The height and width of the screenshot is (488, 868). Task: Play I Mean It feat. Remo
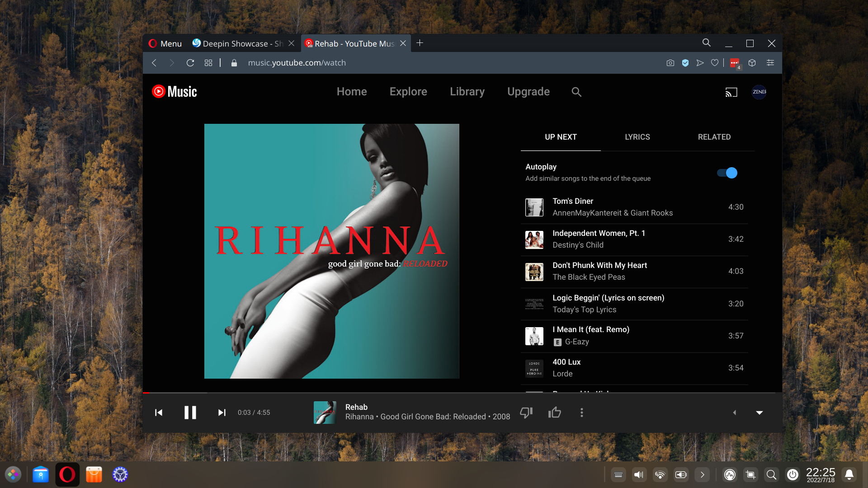pyautogui.click(x=634, y=336)
